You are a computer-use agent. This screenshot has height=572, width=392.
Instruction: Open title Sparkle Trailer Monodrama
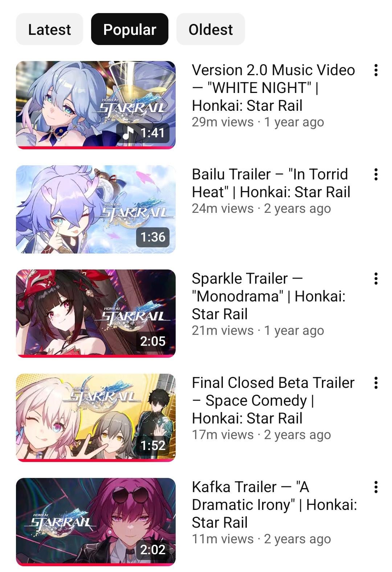269,296
